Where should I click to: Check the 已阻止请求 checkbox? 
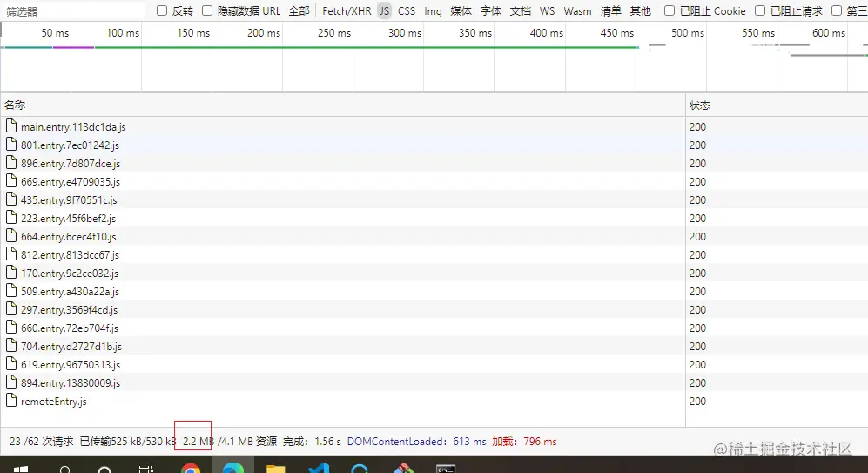[x=760, y=10]
